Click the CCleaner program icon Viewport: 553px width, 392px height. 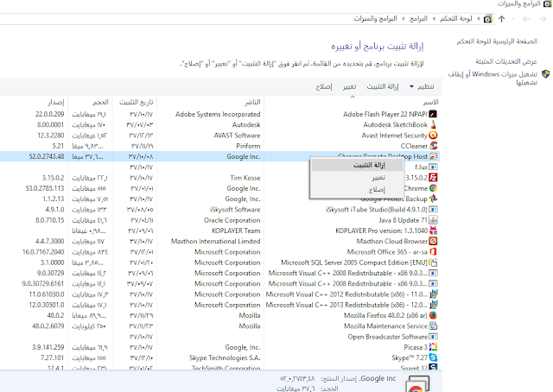point(433,146)
